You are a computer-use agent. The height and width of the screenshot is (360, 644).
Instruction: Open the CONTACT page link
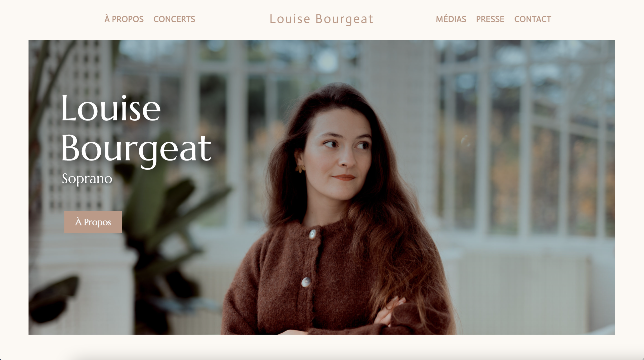pyautogui.click(x=533, y=19)
